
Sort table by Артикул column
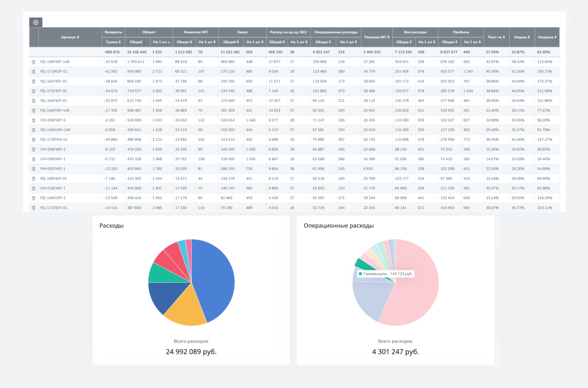(x=70, y=37)
